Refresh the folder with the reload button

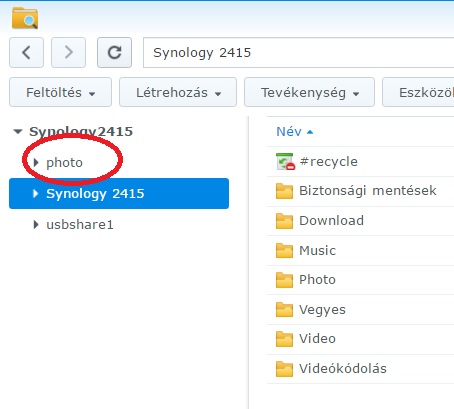(x=114, y=53)
